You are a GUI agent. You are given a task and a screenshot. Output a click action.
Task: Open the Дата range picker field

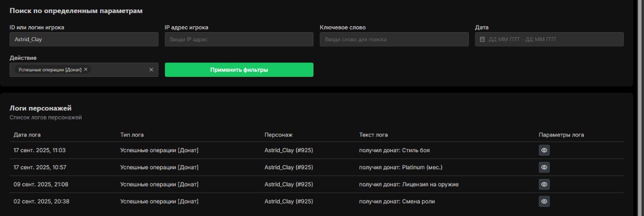549,39
